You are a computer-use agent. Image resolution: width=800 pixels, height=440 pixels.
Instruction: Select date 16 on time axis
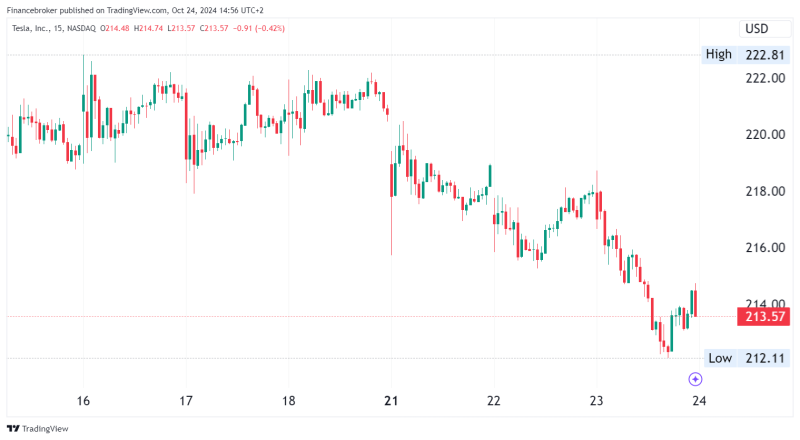(x=83, y=401)
